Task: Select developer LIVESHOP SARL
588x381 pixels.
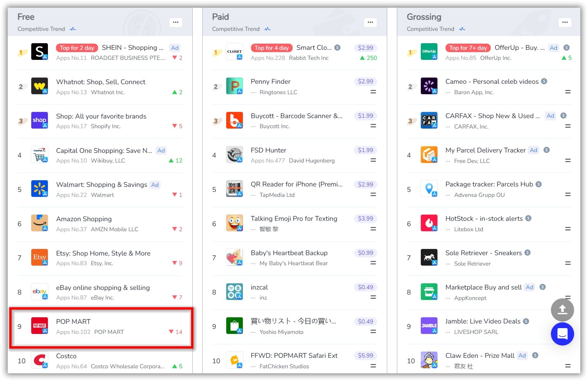Action: point(476,332)
